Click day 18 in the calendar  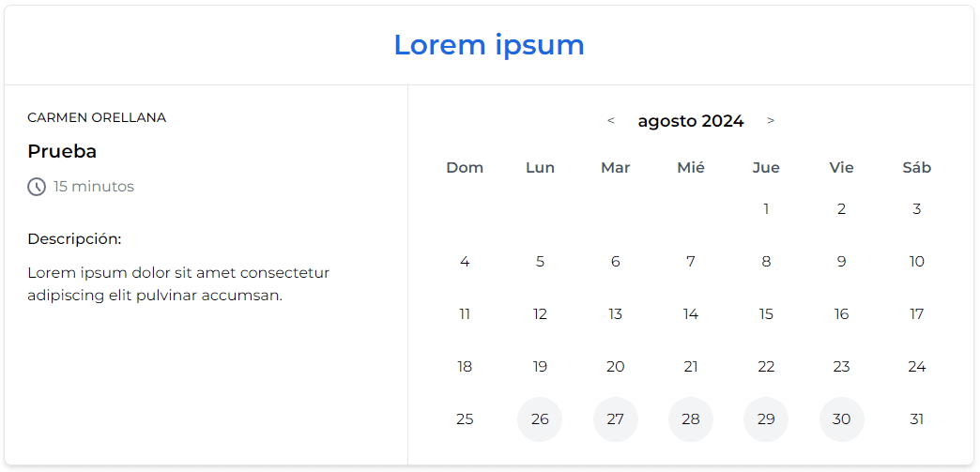465,367
